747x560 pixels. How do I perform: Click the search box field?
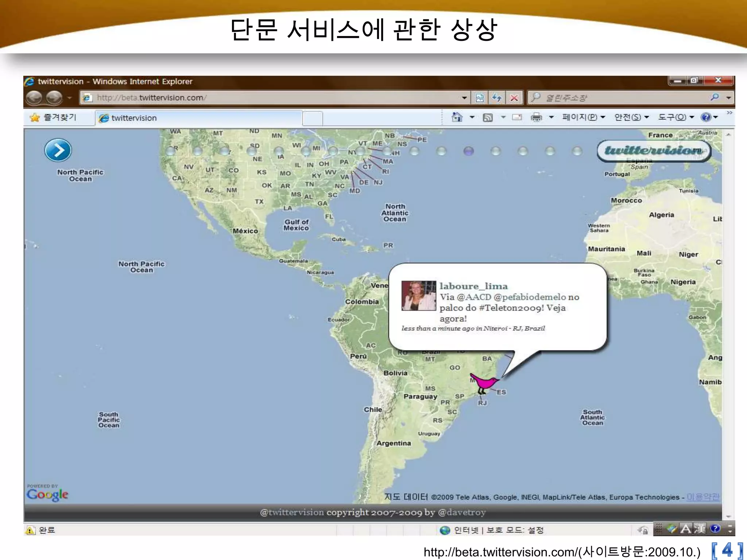pos(616,98)
